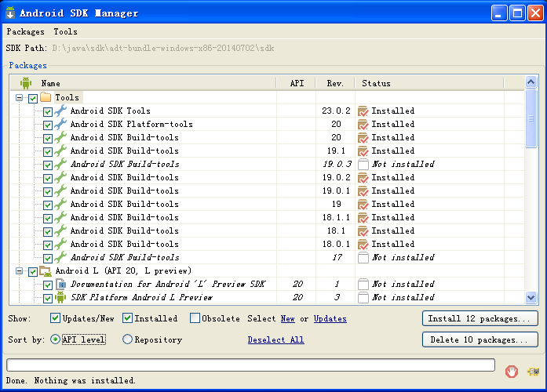547x392 pixels.
Task: Uncheck the Android SDK Tools checkbox
Action: pos(48,112)
